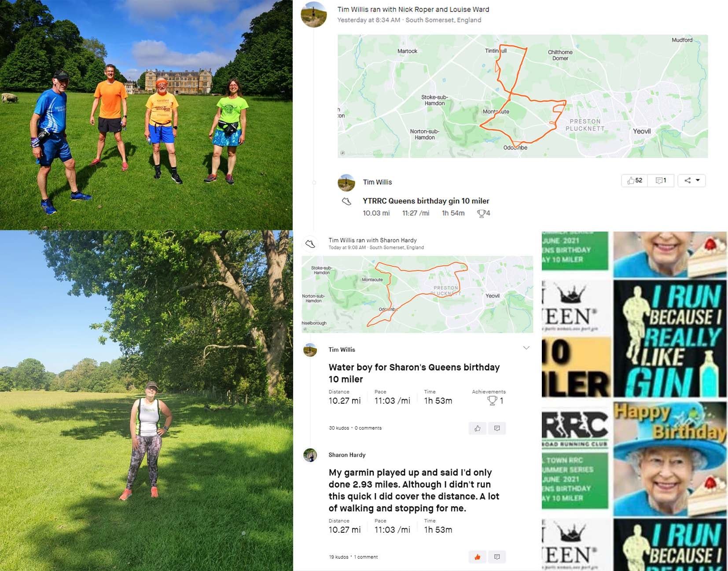Open Water boy for Sharon's Queens birthday activity
Image resolution: width=728 pixels, height=571 pixels.
414,373
